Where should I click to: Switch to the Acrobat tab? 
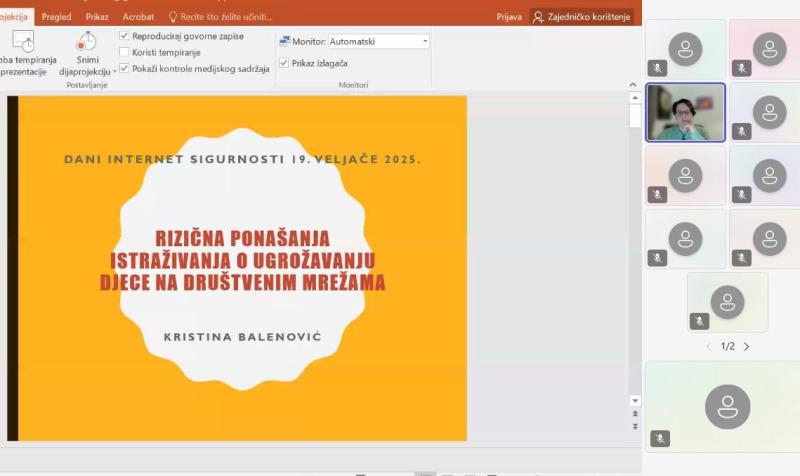tap(138, 17)
